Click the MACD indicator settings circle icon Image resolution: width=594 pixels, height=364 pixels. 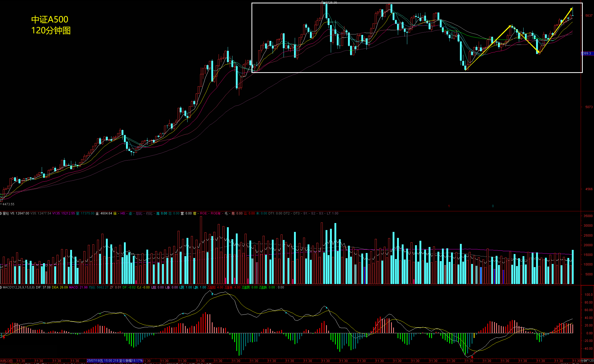1,287
